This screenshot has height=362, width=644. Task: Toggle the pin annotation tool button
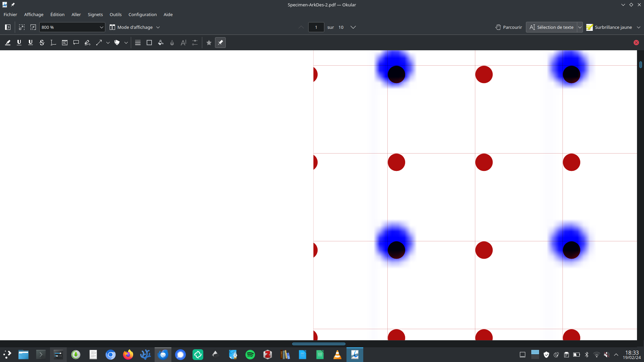click(220, 43)
